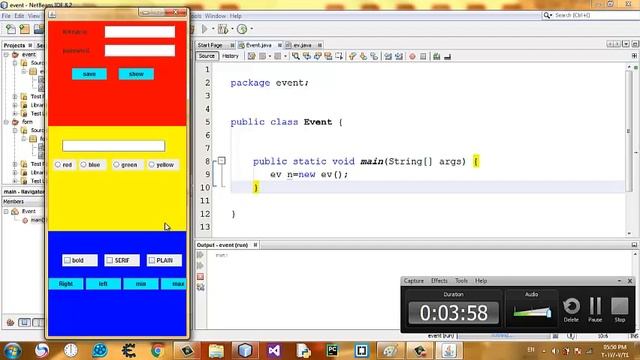Switch to the Start Page tab
The height and width of the screenshot is (360, 640).
(x=211, y=45)
